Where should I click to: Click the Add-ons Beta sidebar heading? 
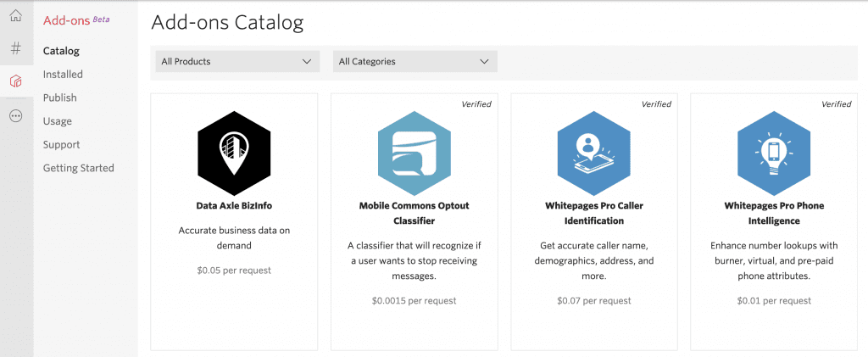[x=76, y=20]
